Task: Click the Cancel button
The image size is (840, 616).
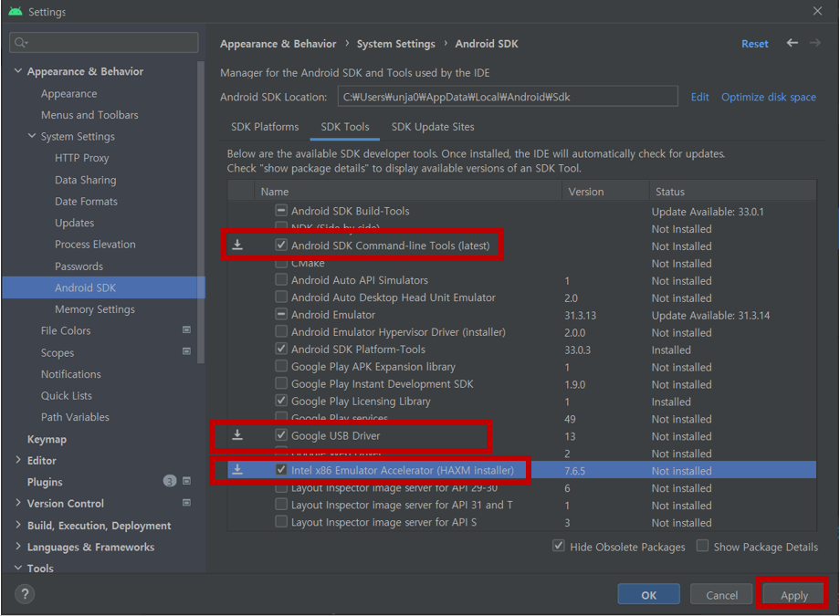Action: (721, 594)
